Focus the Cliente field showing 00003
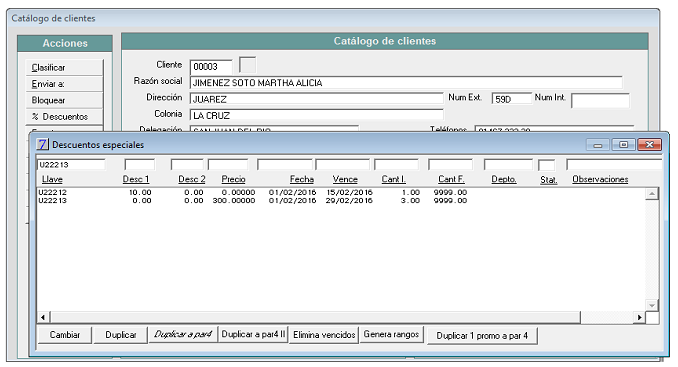 (x=211, y=67)
